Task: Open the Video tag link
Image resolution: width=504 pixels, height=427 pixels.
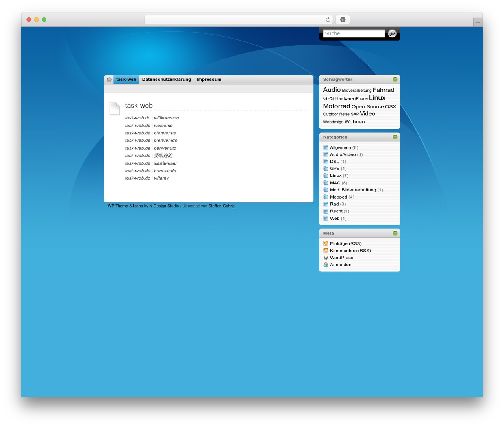Action: coord(368,113)
